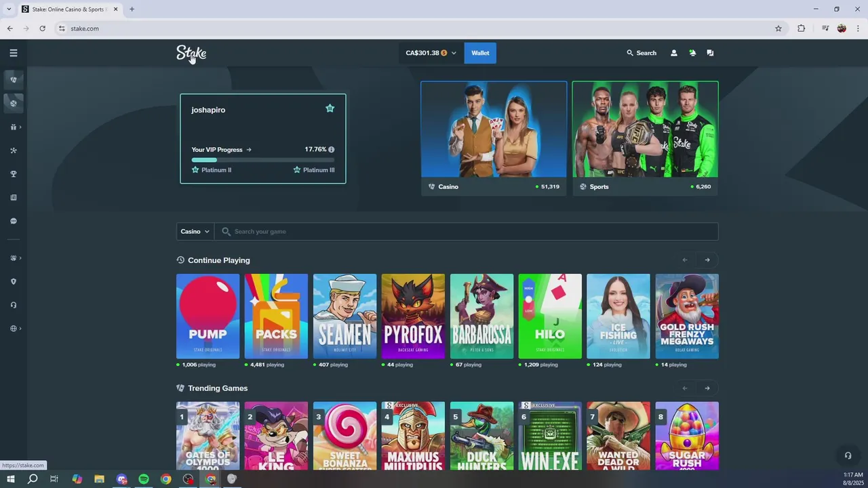This screenshot has height=488, width=868.
Task: Bookmark this page with the star icon
Action: coord(778,28)
